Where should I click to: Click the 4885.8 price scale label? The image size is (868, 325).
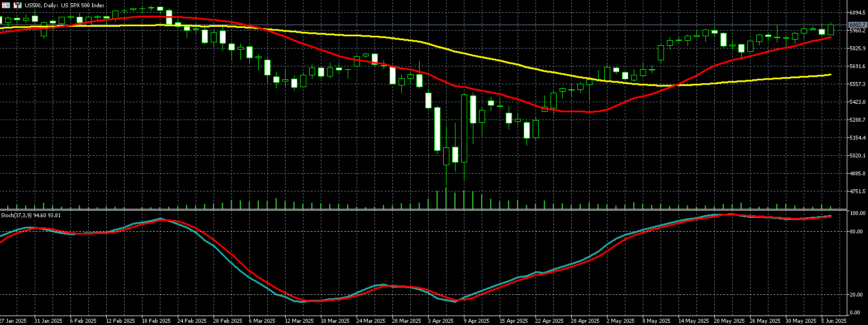pos(857,173)
